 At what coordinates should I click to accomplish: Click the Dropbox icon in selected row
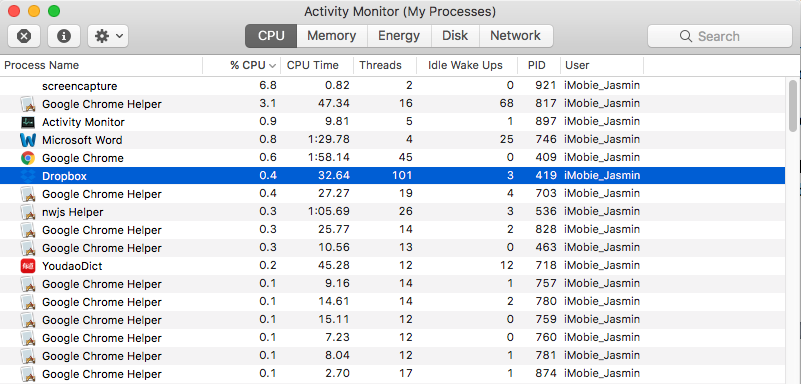[x=28, y=176]
